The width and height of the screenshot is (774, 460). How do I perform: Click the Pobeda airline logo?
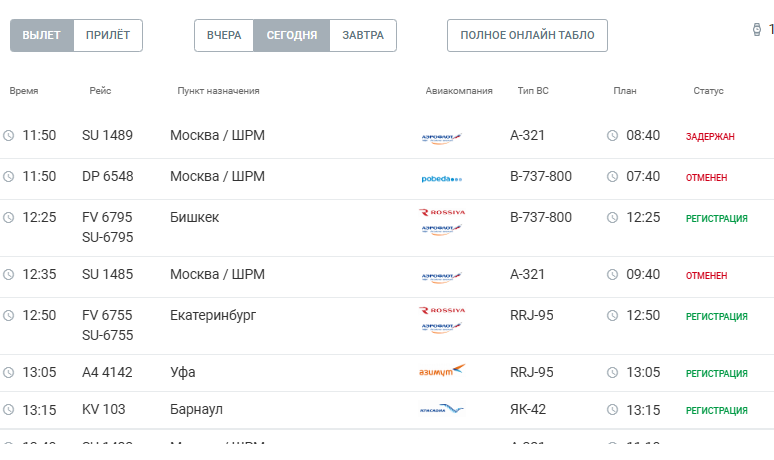tap(442, 178)
